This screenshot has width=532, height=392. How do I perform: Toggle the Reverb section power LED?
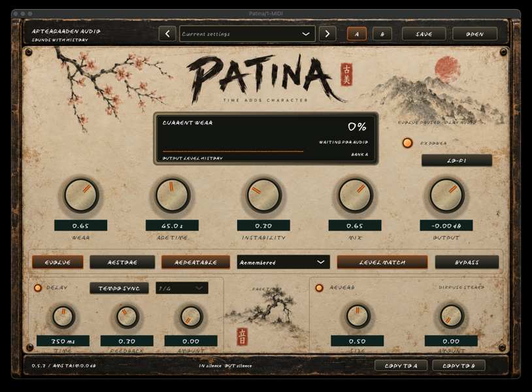(x=319, y=288)
